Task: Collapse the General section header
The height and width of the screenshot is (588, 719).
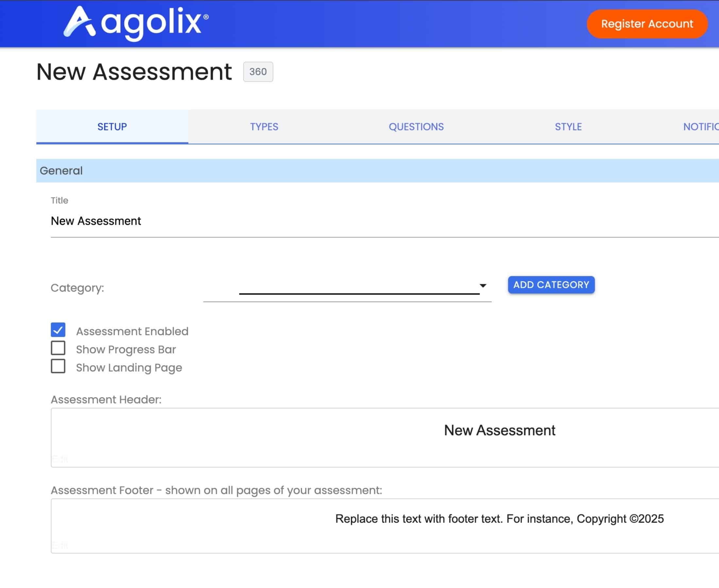Action: [61, 171]
